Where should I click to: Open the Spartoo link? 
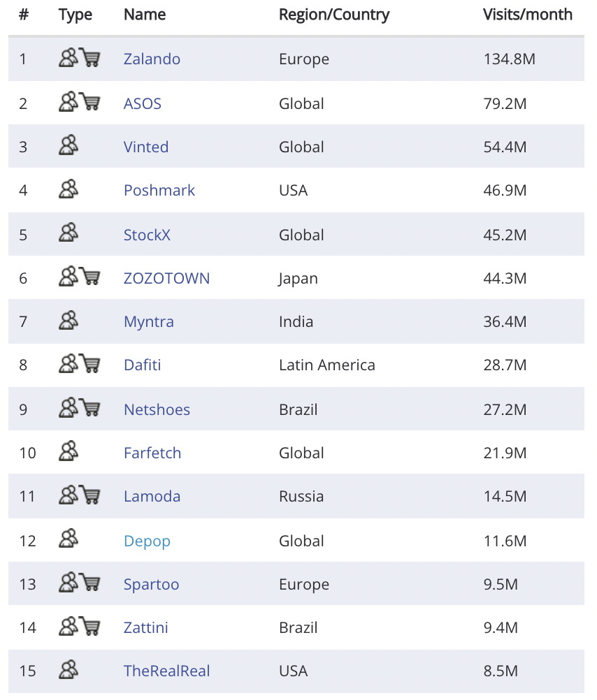151,585
